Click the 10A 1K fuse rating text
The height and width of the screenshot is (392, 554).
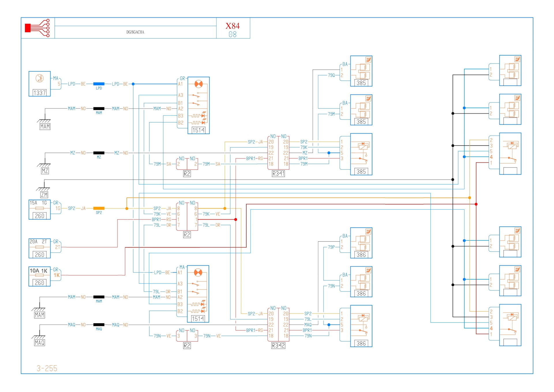[38, 271]
